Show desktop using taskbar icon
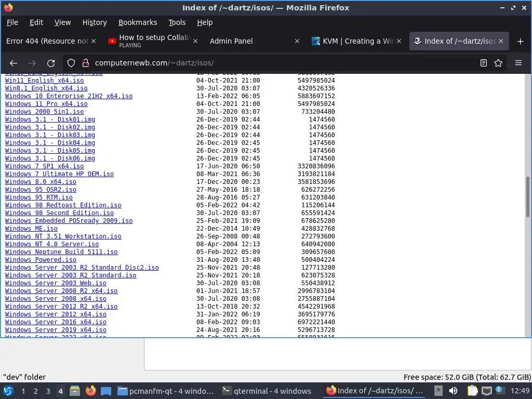The image size is (532, 399). pos(106,391)
